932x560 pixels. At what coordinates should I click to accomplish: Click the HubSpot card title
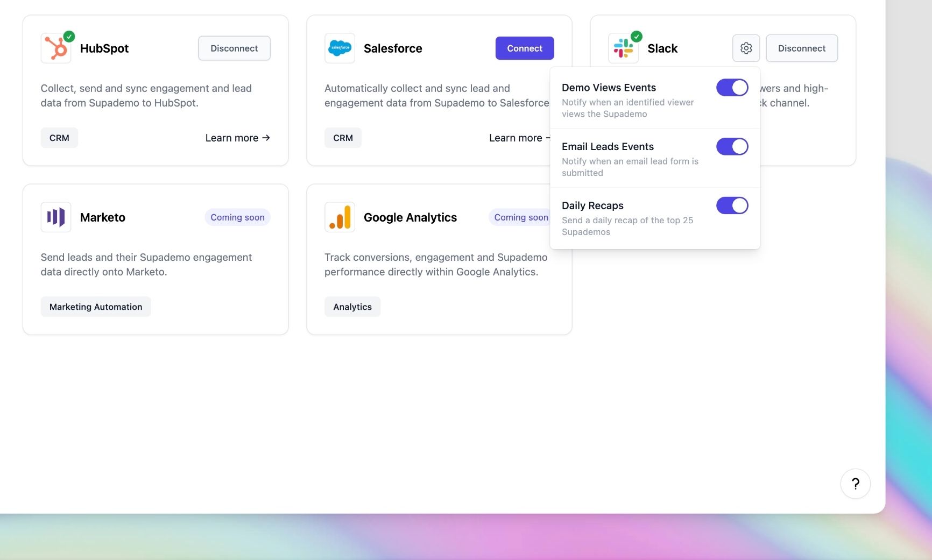[x=104, y=48]
